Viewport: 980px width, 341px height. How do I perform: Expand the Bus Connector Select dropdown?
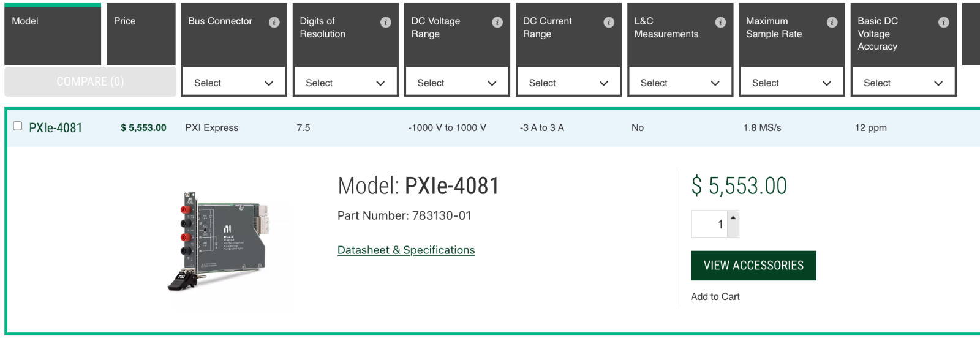pos(234,83)
